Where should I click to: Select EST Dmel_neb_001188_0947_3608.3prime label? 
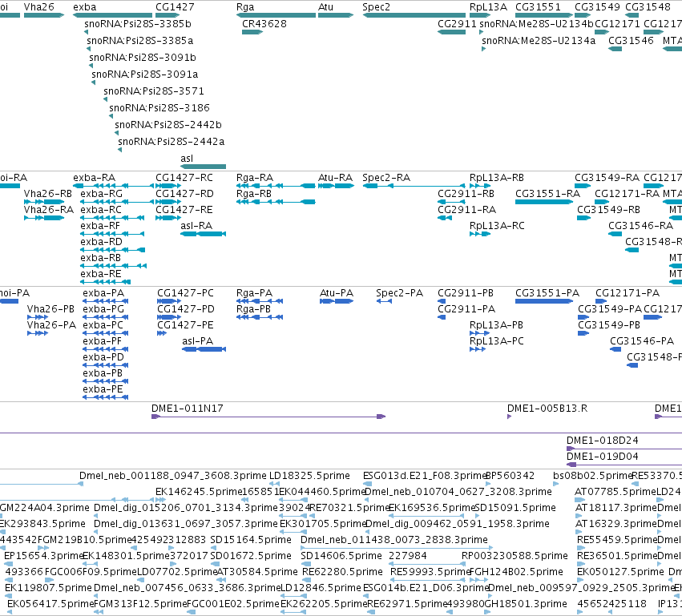pos(173,476)
